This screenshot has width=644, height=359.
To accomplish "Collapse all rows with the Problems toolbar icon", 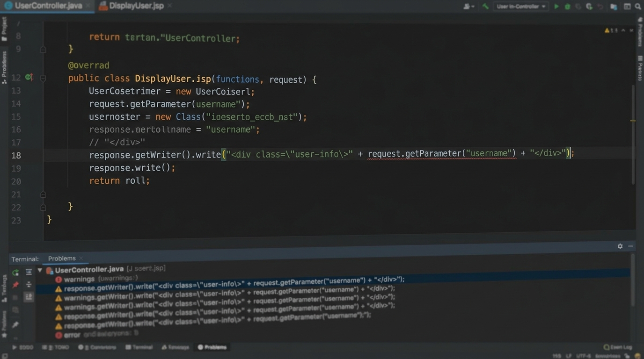I will 29,284.
